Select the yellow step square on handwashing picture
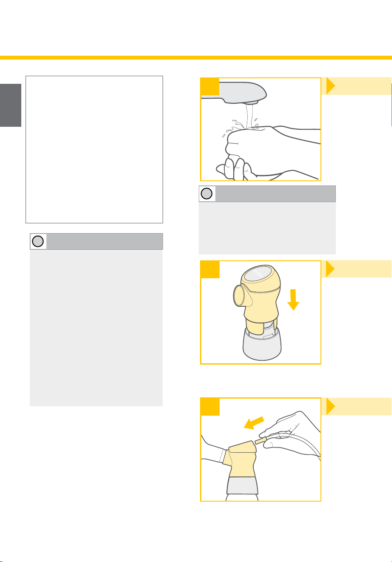 [x=210, y=86]
